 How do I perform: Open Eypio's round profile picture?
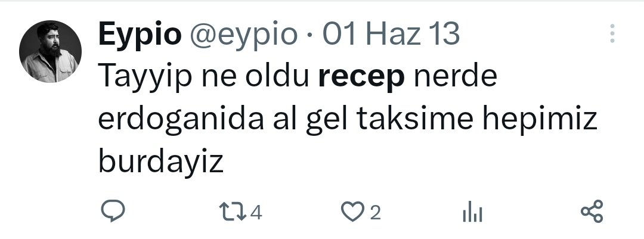point(50,51)
